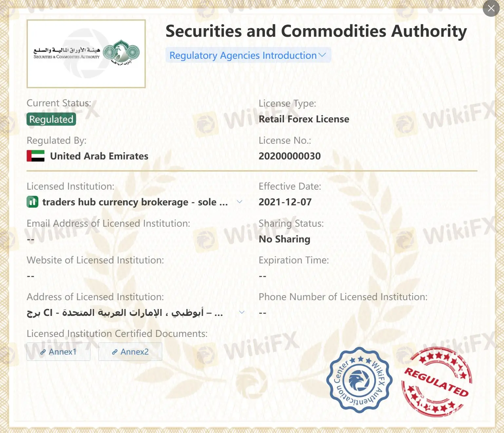Click the Licensed Institution label
This screenshot has width=504, height=433.
pos(70,186)
